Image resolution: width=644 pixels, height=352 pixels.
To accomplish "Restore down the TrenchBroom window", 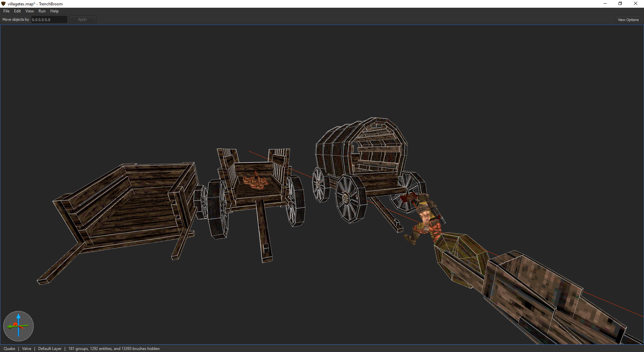I will [x=620, y=4].
